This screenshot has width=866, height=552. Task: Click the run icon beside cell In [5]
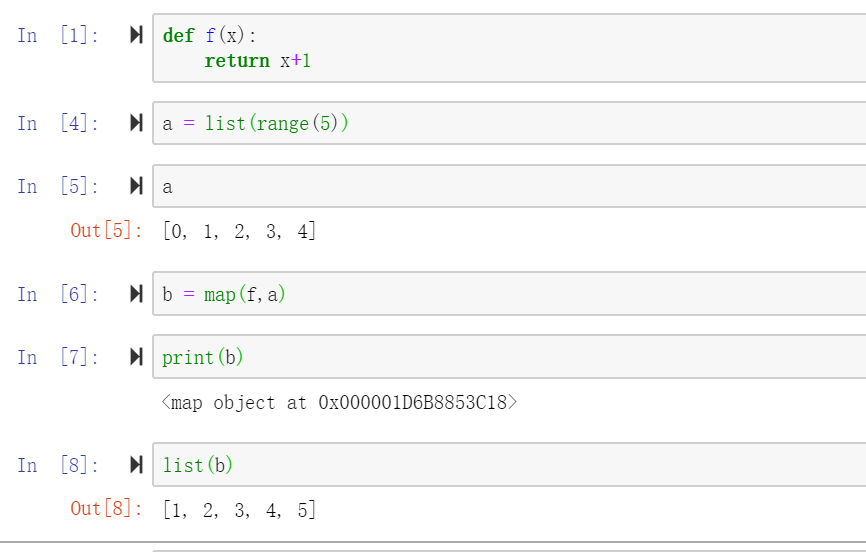click(x=136, y=186)
